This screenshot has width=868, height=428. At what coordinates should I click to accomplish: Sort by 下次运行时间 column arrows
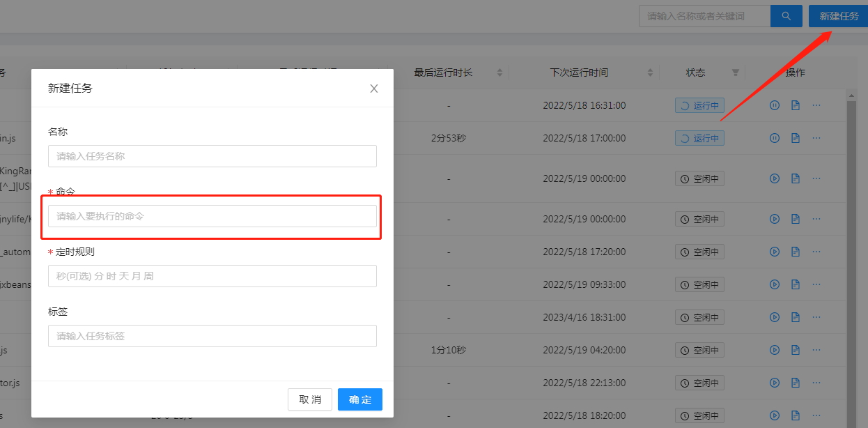click(650, 72)
